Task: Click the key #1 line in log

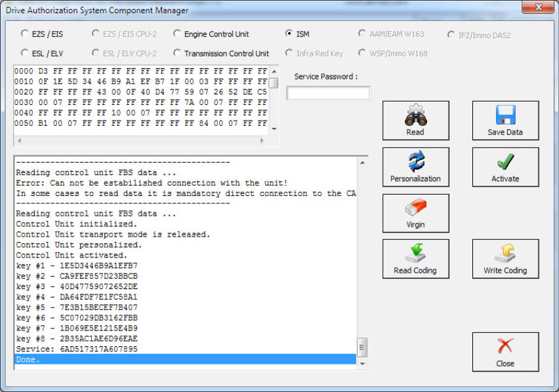Action: [77, 265]
